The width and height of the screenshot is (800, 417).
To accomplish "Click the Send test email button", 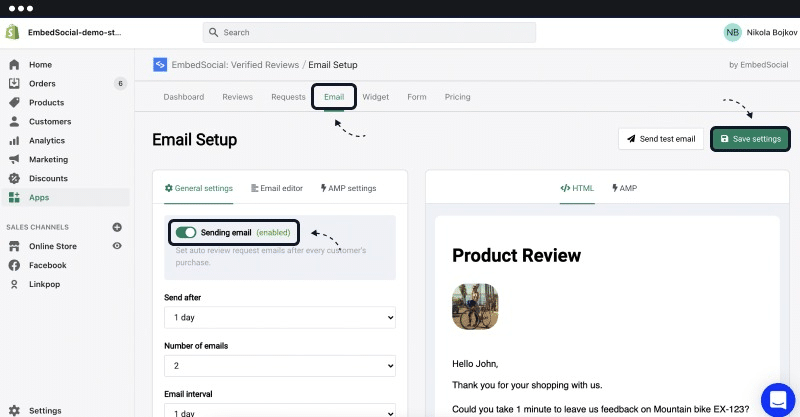I will point(661,139).
